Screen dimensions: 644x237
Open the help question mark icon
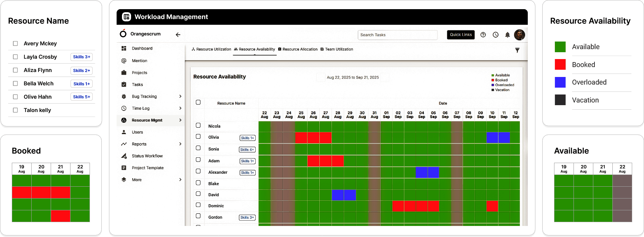click(x=483, y=35)
